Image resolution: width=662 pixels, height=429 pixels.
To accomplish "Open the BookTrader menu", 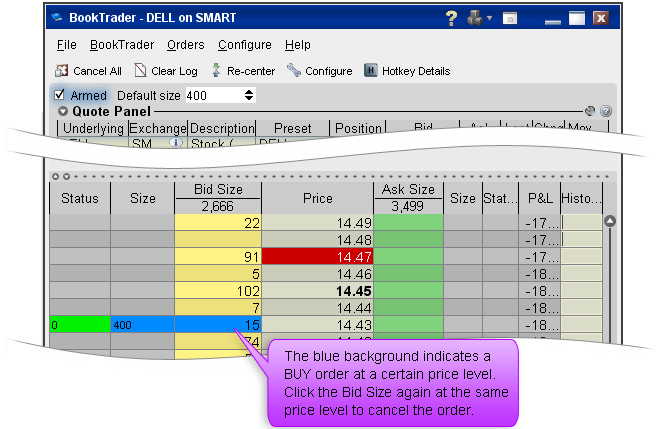I will click(122, 45).
